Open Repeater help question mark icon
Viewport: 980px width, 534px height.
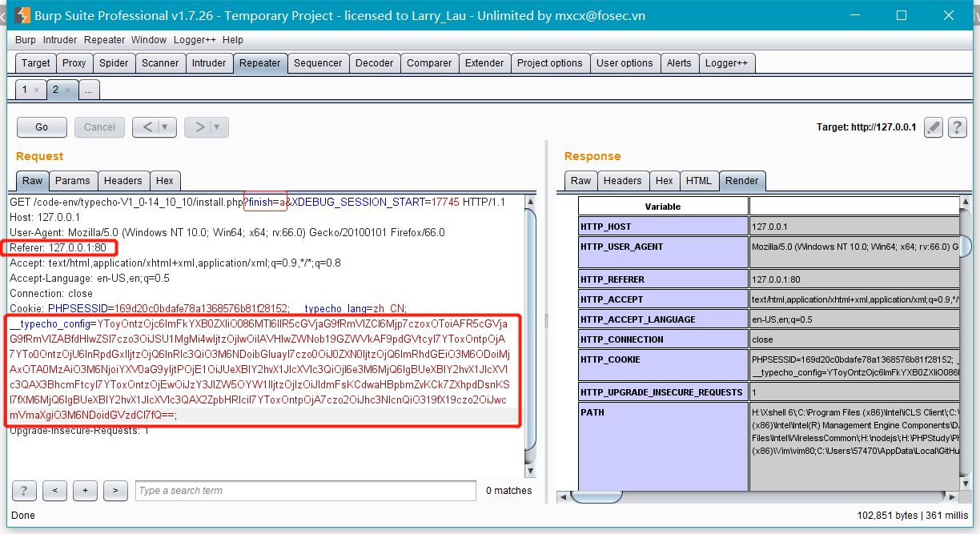tap(957, 127)
